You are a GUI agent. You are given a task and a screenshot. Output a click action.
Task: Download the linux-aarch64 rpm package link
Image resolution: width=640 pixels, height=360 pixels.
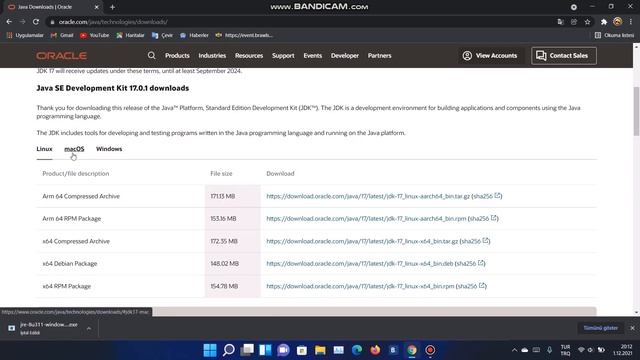(x=366, y=219)
